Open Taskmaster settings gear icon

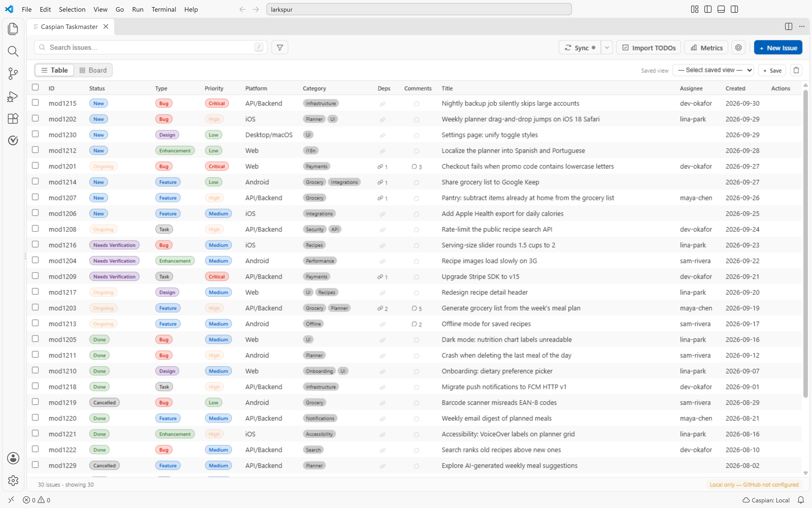coord(738,47)
